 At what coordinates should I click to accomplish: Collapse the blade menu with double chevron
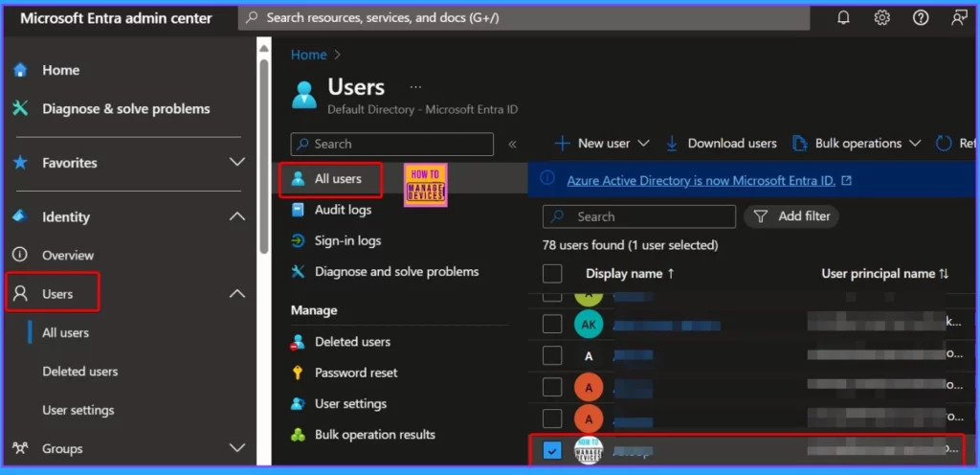click(x=513, y=145)
